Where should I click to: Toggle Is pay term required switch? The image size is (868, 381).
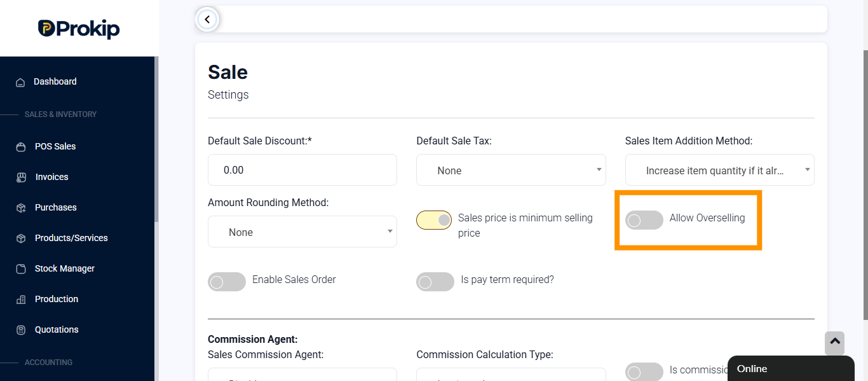click(x=435, y=282)
